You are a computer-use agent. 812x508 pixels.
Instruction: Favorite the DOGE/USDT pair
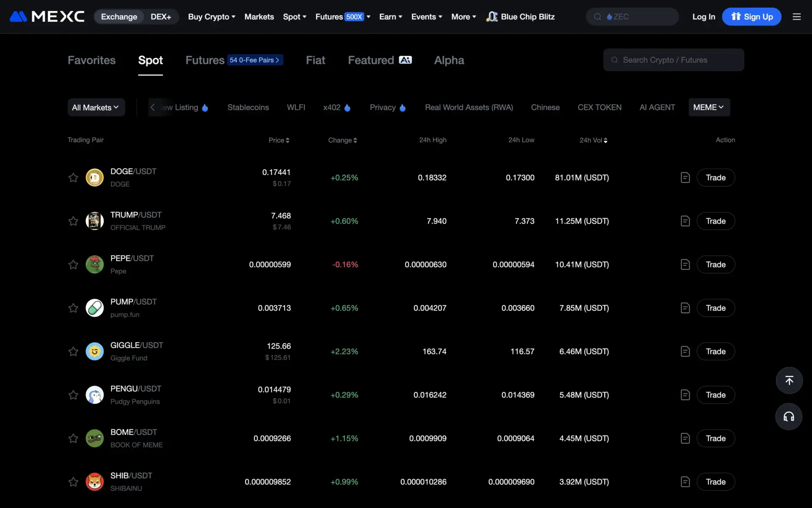[x=73, y=178]
